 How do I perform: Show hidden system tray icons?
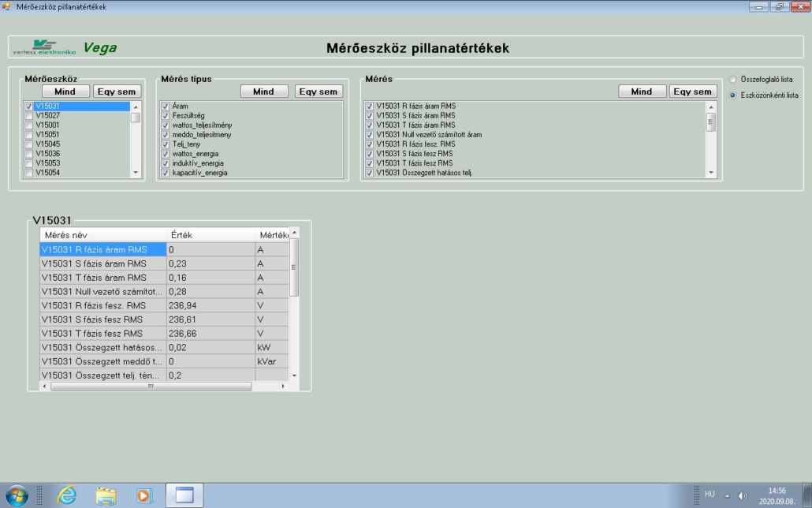(x=727, y=495)
